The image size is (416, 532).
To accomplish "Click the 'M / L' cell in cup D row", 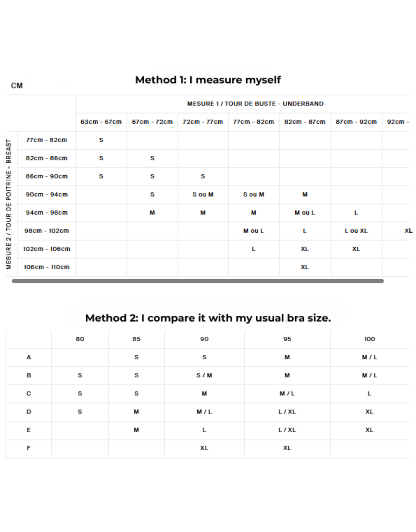I will tap(204, 412).
